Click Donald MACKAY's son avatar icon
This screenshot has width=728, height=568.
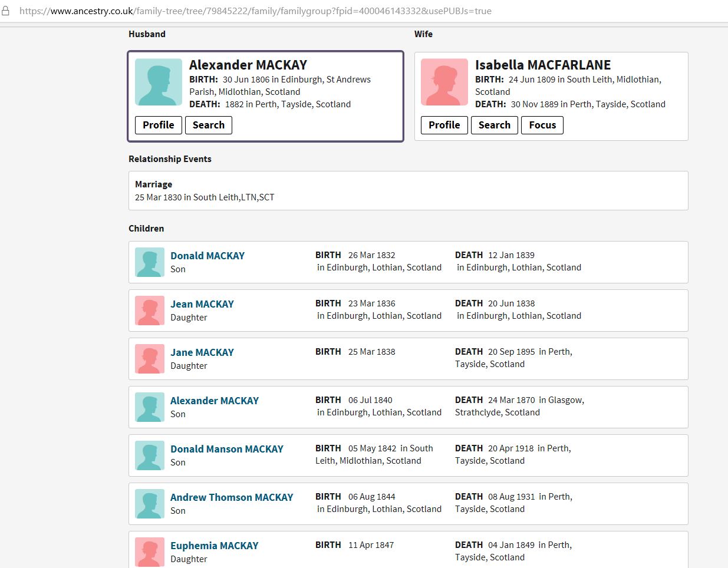click(150, 262)
